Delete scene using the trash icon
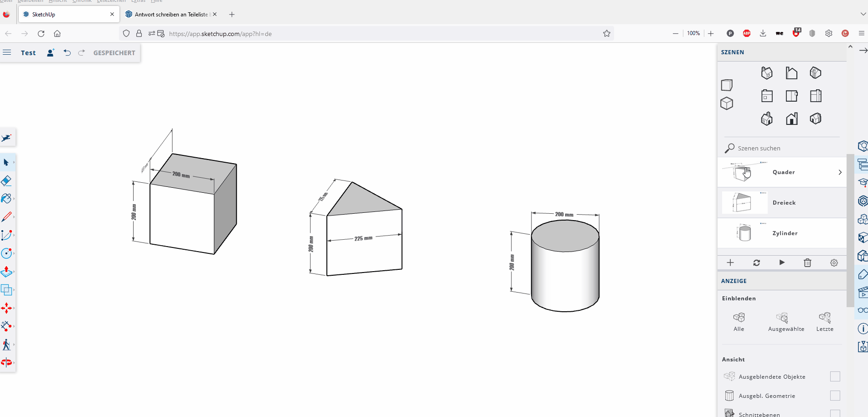This screenshot has width=868, height=417. 807,263
